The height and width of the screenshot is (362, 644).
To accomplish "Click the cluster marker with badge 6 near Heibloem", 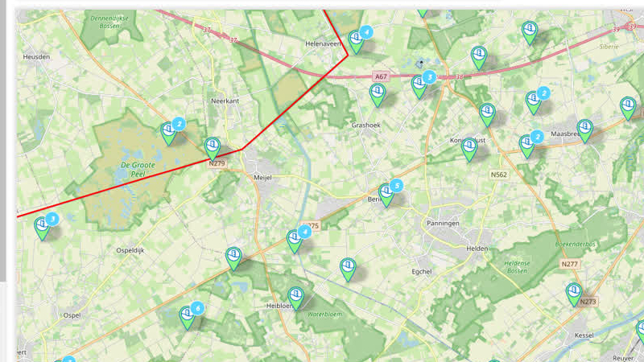I will point(188,318).
